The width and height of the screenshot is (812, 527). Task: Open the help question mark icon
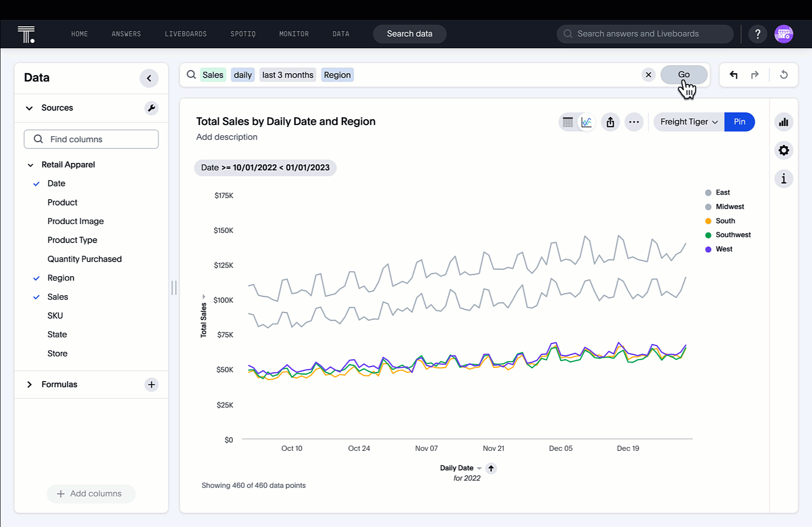pos(757,34)
